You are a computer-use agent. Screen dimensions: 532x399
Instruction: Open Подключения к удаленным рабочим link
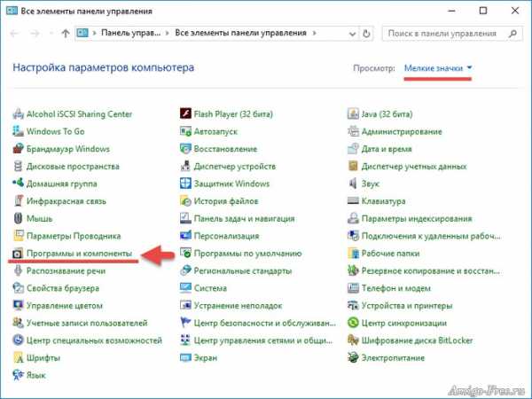[x=431, y=236]
